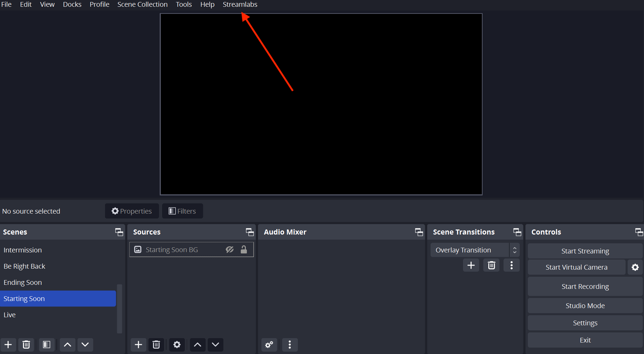Open Audio Mixer advanced audio properties gears
This screenshot has width=644, height=354.
coord(269,345)
